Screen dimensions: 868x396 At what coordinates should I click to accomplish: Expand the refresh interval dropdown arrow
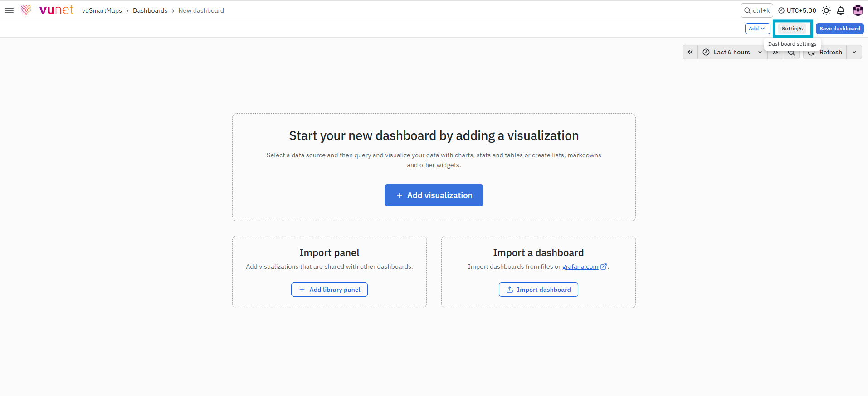[x=854, y=52]
